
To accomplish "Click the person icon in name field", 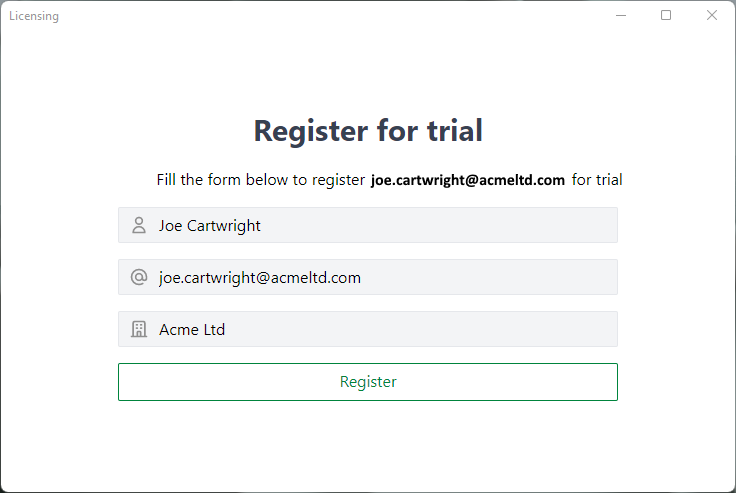I will (x=139, y=225).
